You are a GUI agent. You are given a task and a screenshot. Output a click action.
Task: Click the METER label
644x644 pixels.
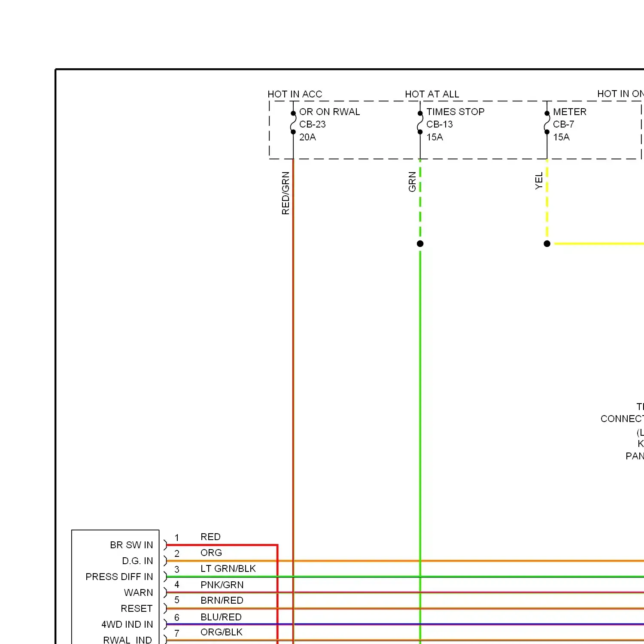(569, 112)
